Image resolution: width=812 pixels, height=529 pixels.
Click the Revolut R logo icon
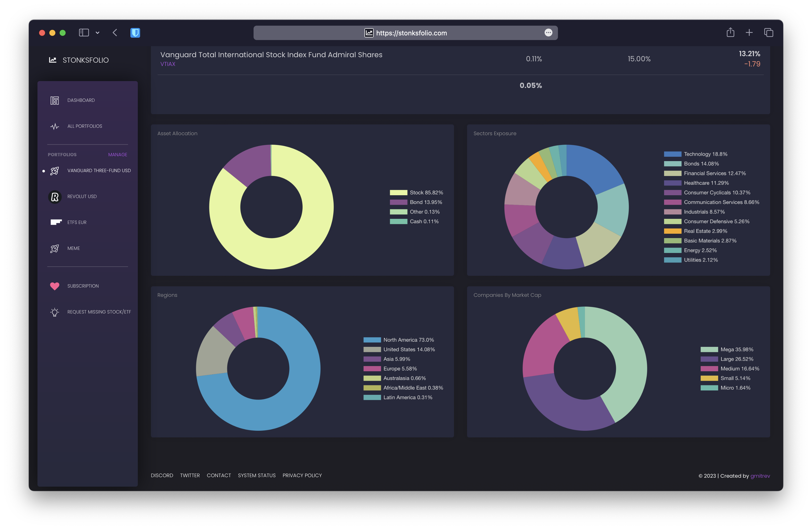[55, 197]
